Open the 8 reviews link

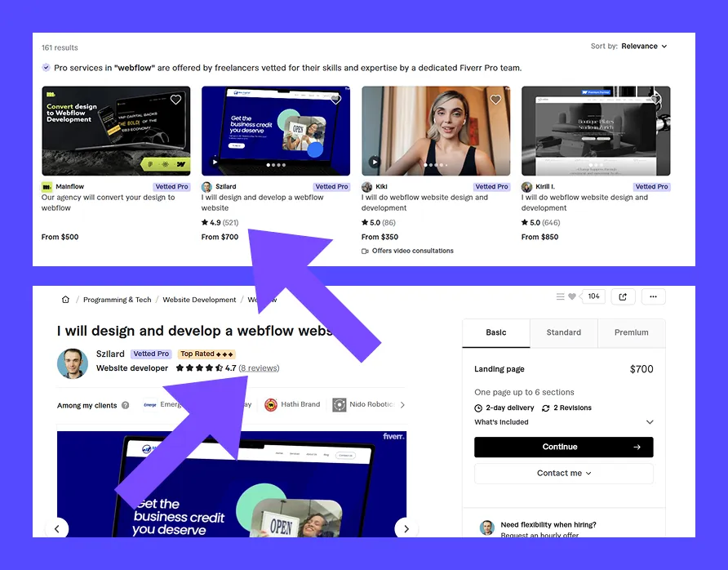pyautogui.click(x=259, y=368)
